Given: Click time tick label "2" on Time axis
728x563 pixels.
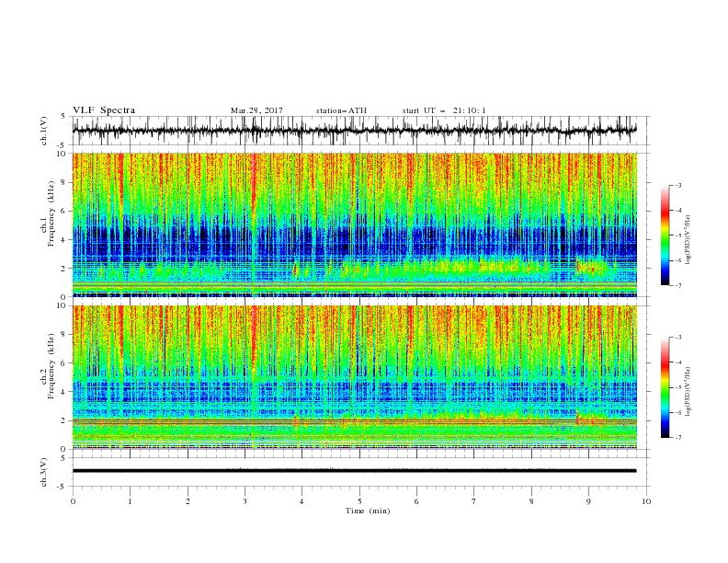Looking at the screenshot, I should [188, 501].
